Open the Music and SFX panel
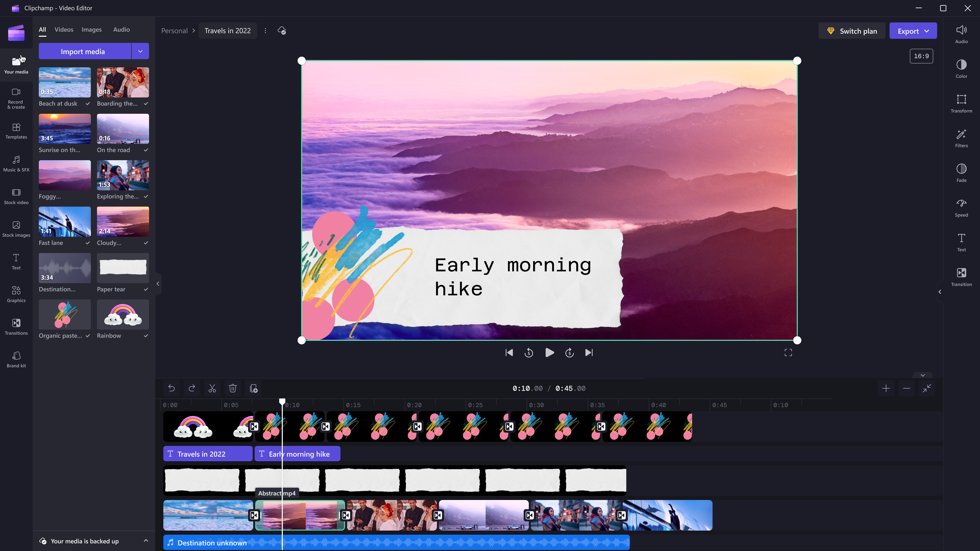 pos(16,164)
